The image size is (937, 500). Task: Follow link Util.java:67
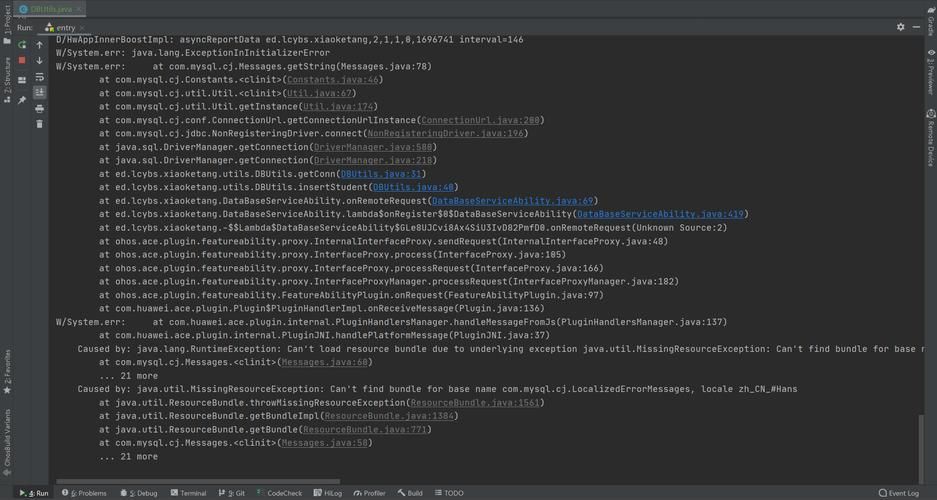(319, 93)
